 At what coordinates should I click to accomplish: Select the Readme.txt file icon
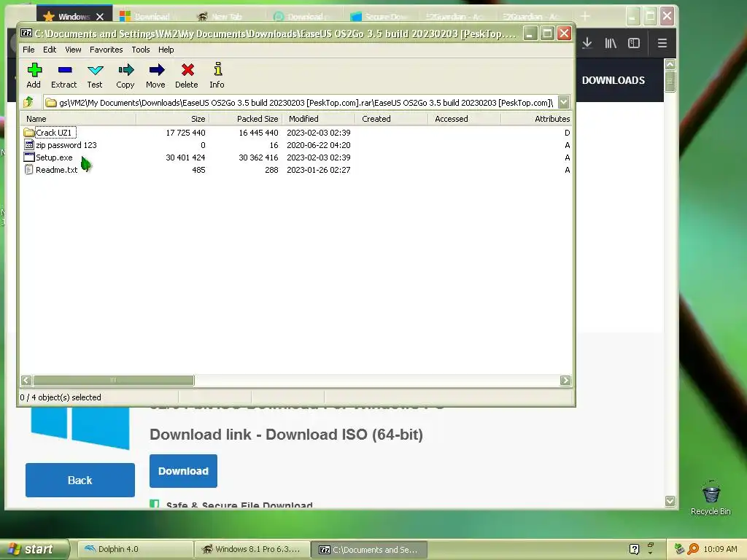pos(29,169)
